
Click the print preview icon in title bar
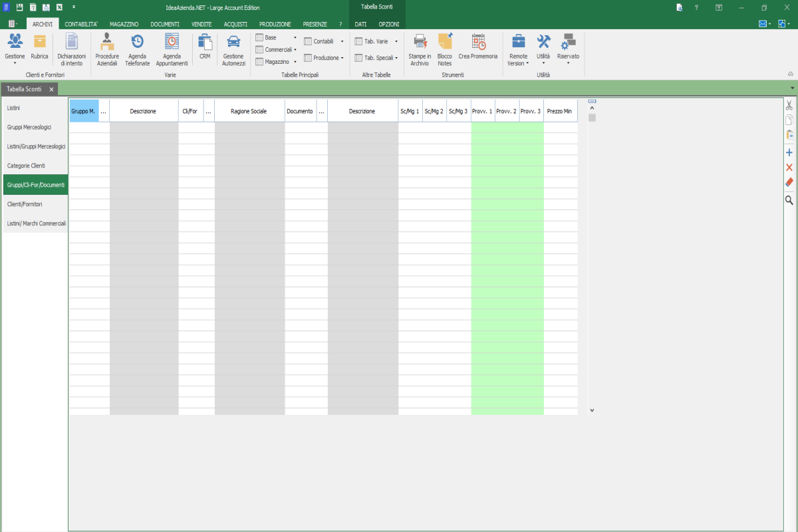click(x=46, y=7)
